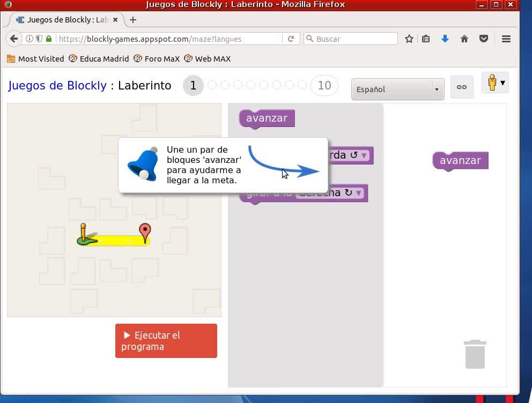Open the Pegman character selector
This screenshot has height=403, width=532.
pyautogui.click(x=496, y=83)
